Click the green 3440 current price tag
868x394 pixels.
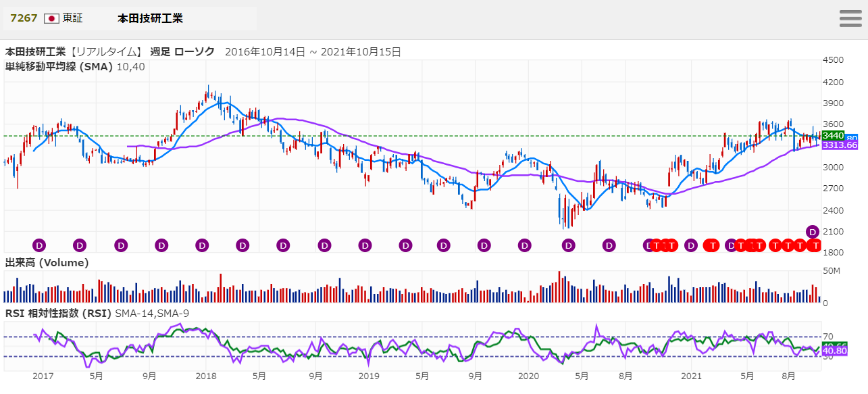pos(833,136)
